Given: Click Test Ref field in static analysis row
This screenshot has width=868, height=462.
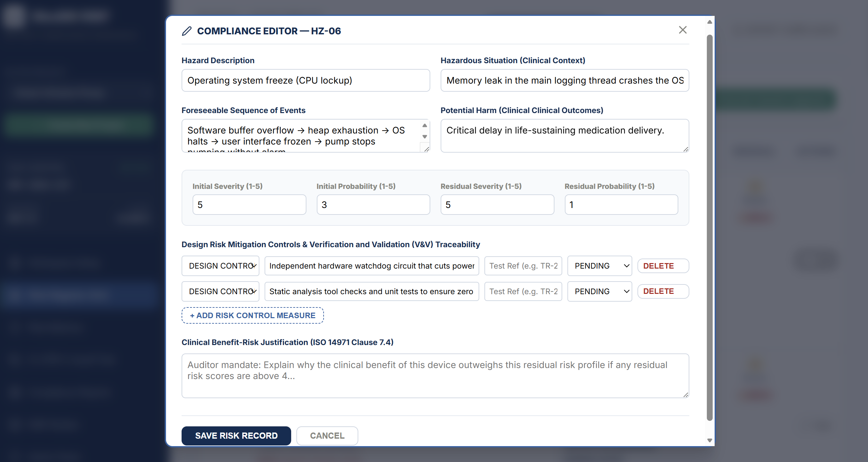Looking at the screenshot, I should [x=523, y=292].
